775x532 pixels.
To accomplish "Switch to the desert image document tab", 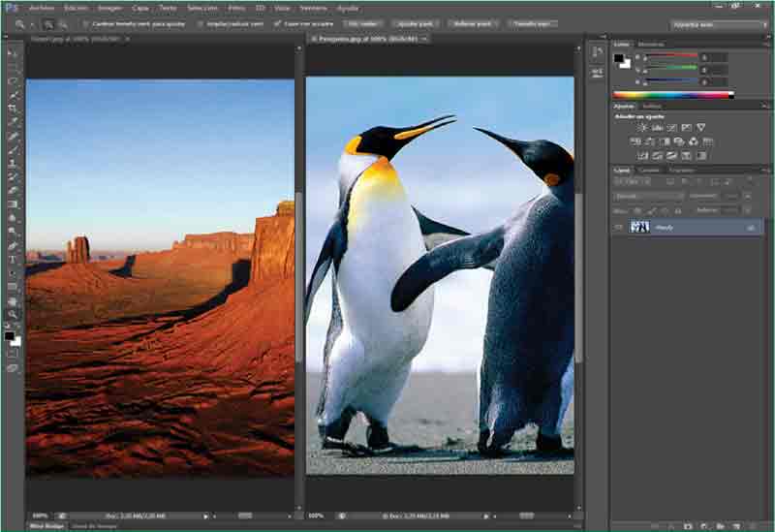I will click(x=77, y=39).
